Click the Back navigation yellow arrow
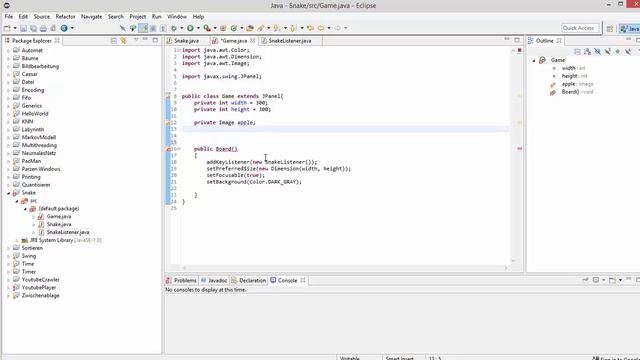The image size is (640, 360). tap(321, 28)
